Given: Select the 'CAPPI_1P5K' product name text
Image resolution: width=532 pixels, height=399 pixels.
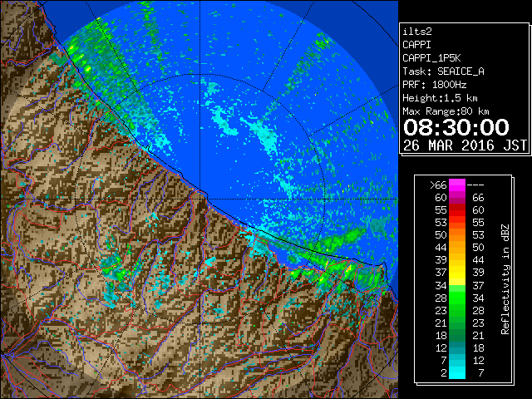Looking at the screenshot, I should 431,58.
